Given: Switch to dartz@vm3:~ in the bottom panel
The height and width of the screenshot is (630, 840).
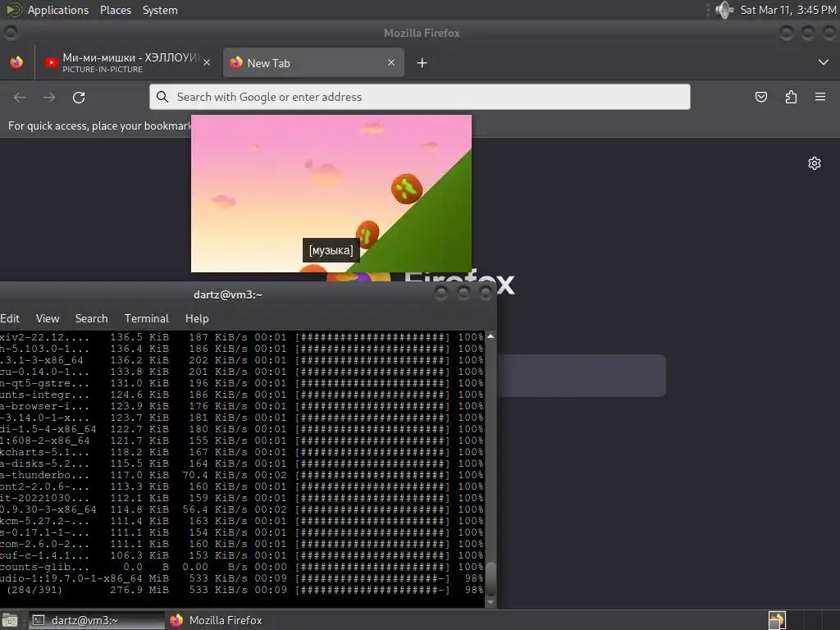Looking at the screenshot, I should pos(96,620).
